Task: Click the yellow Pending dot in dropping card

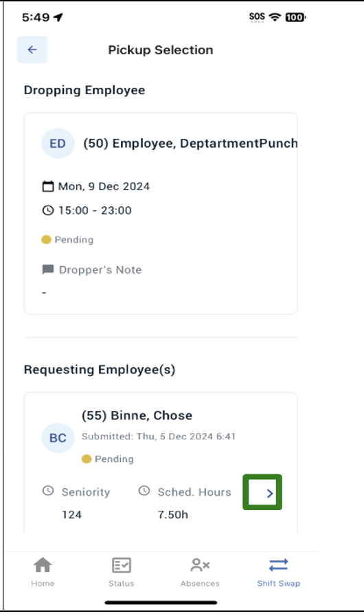Action: tap(46, 240)
